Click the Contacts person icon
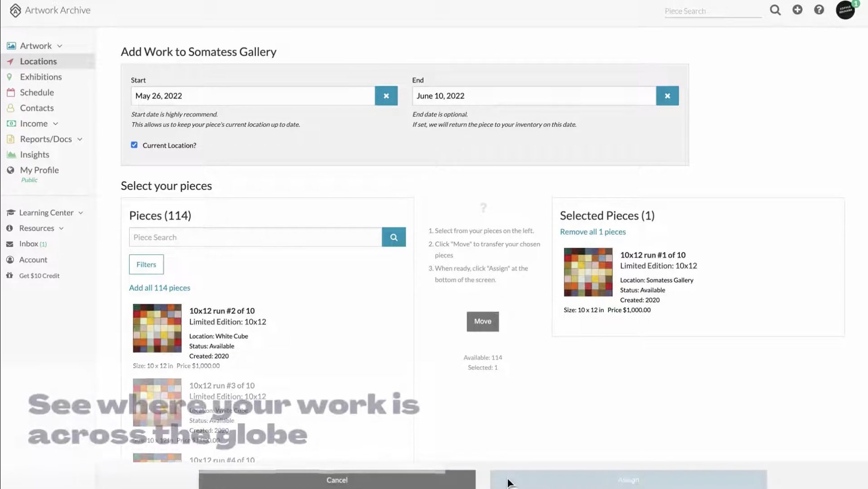Screen dimensions: 868x489 click(x=10, y=108)
